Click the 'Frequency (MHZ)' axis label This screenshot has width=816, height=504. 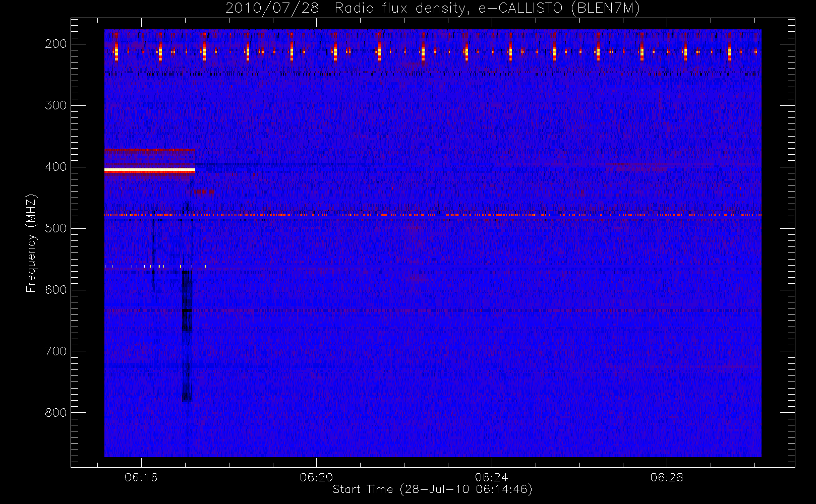[31, 243]
